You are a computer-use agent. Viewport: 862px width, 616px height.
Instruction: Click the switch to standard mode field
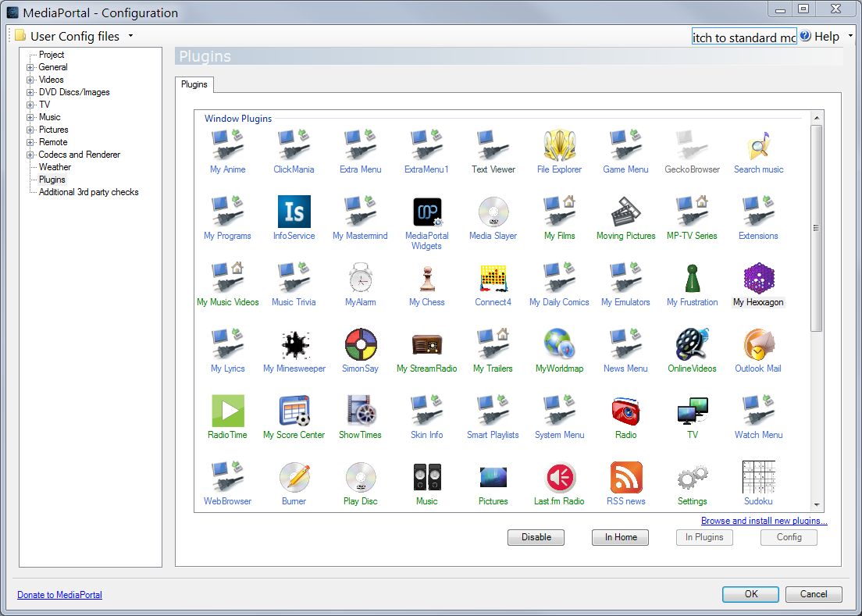click(x=744, y=37)
